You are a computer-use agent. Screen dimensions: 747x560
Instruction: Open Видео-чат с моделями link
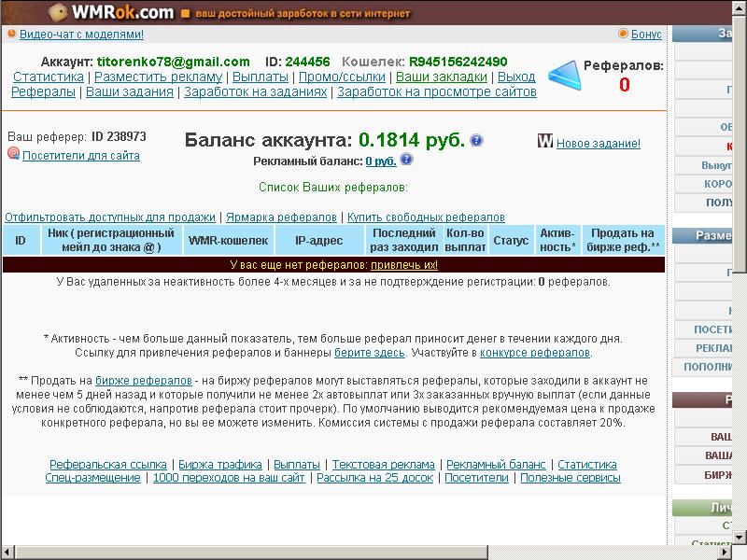(x=81, y=35)
